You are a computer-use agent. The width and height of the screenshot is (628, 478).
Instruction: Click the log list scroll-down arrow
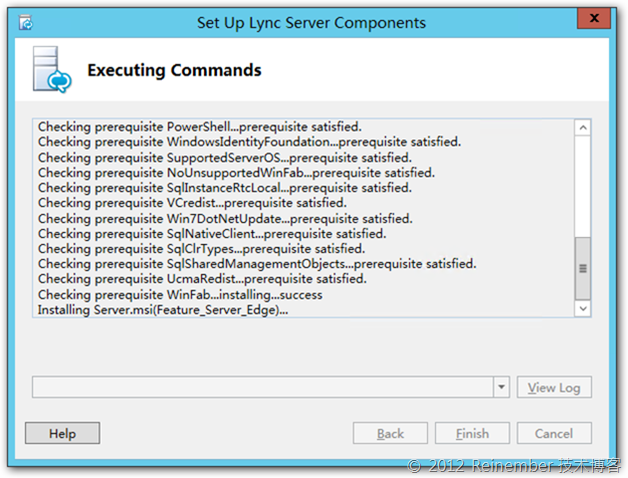(x=583, y=309)
